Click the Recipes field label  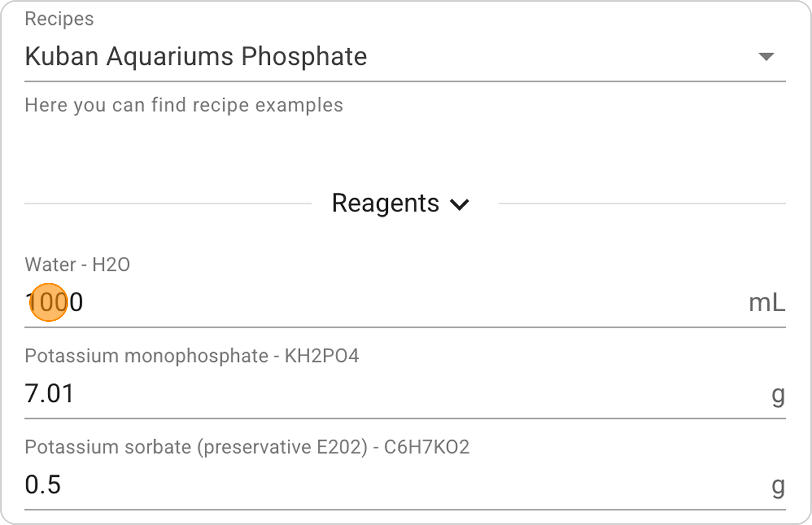click(59, 19)
